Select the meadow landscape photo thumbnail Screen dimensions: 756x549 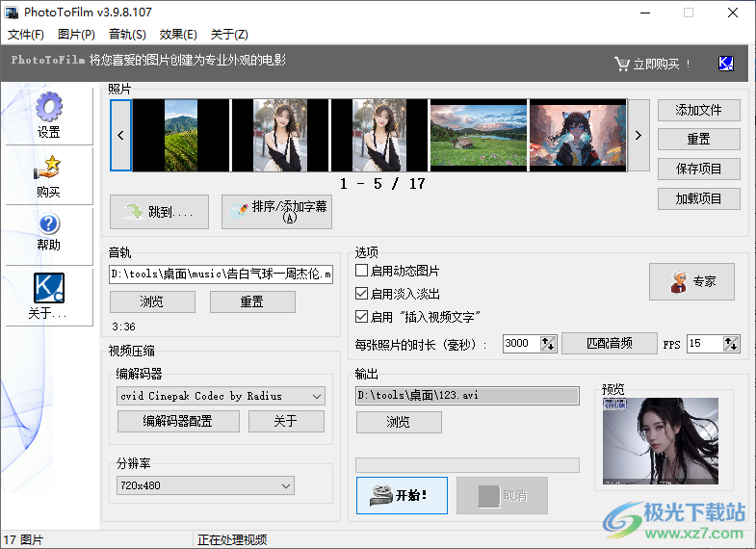pos(479,136)
